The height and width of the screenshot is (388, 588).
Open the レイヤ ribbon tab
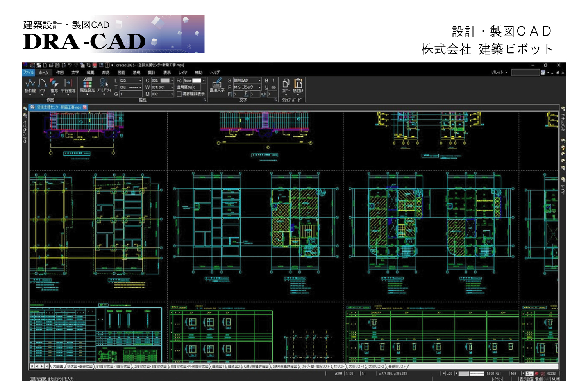pos(182,73)
